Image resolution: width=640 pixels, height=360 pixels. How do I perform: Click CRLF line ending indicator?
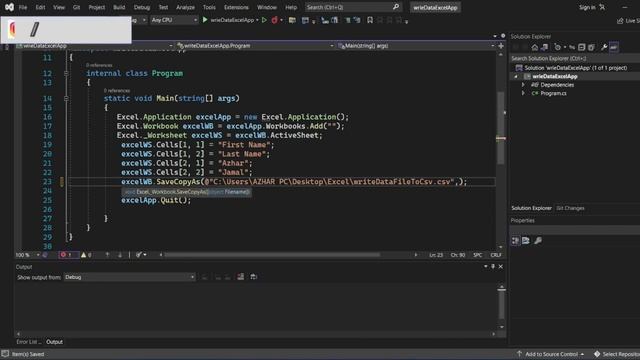(x=496, y=255)
